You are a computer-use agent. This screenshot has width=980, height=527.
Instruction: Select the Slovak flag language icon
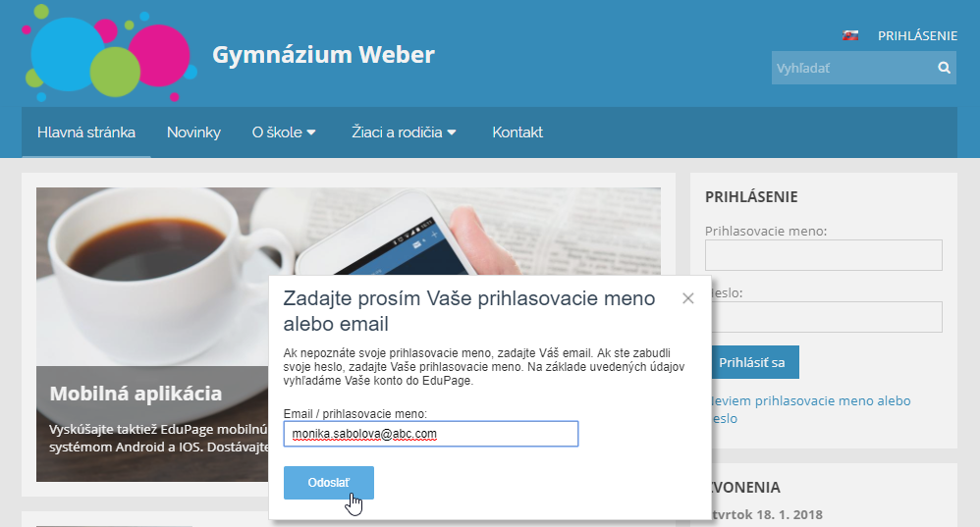pos(850,35)
